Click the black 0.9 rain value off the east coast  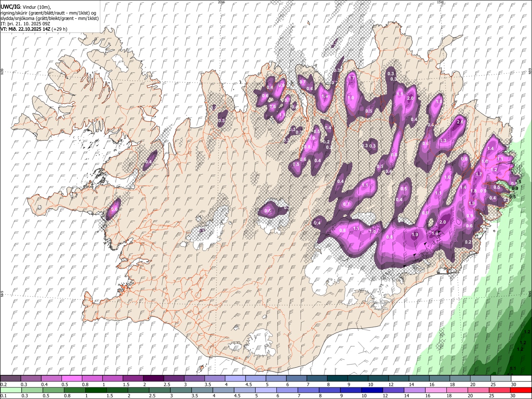coord(515,188)
